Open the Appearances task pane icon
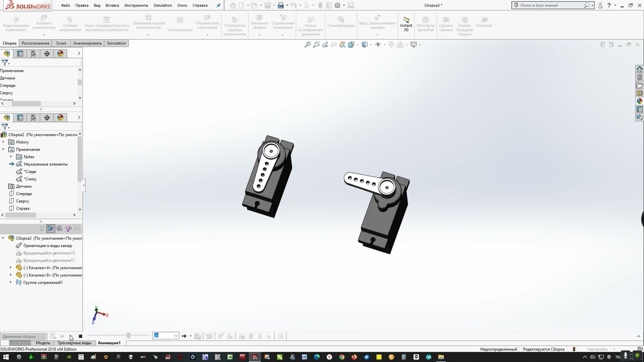This screenshot has width=644, height=362. [639, 101]
